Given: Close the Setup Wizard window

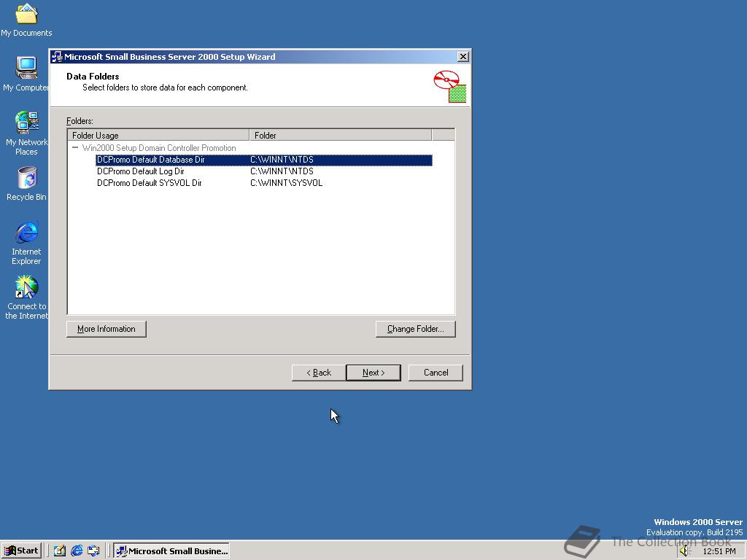Looking at the screenshot, I should click(462, 57).
